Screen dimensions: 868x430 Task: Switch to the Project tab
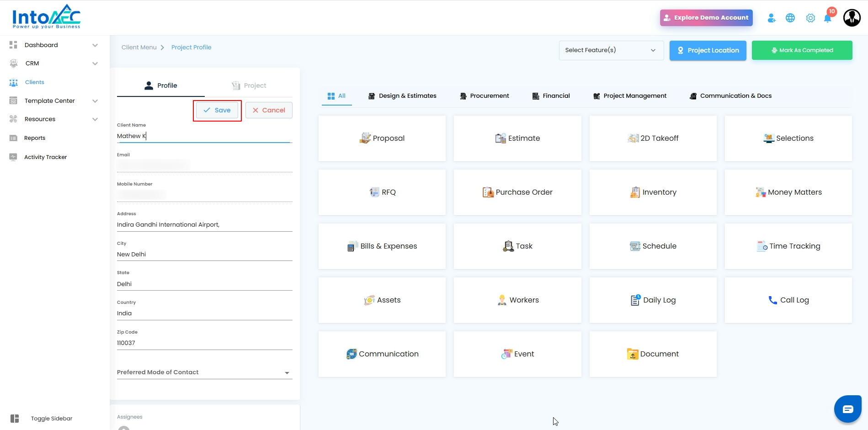[x=249, y=85]
